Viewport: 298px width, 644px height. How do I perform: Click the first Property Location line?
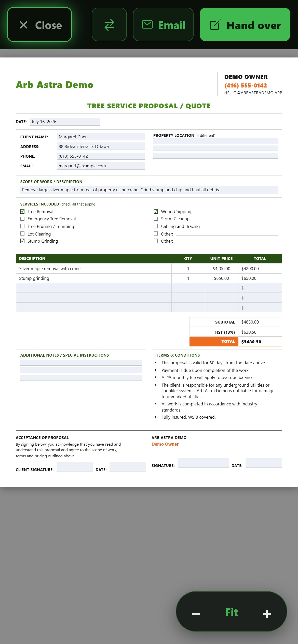point(215,141)
